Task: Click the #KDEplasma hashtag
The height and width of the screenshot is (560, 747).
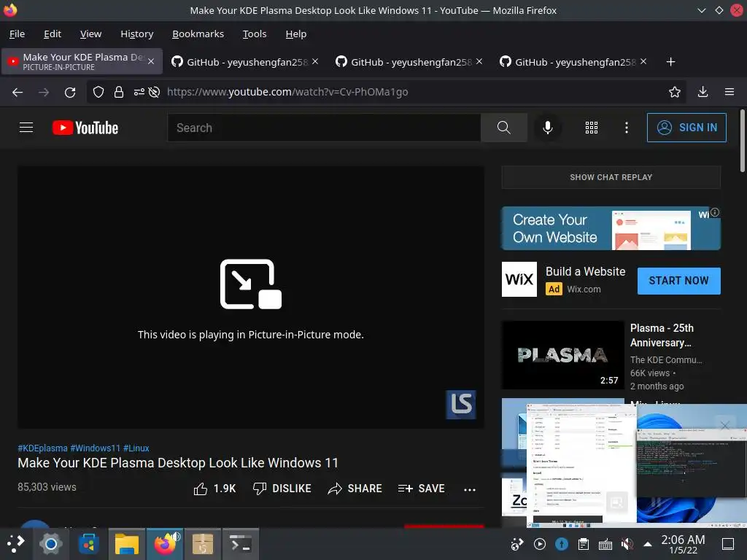Action: pyautogui.click(x=42, y=448)
